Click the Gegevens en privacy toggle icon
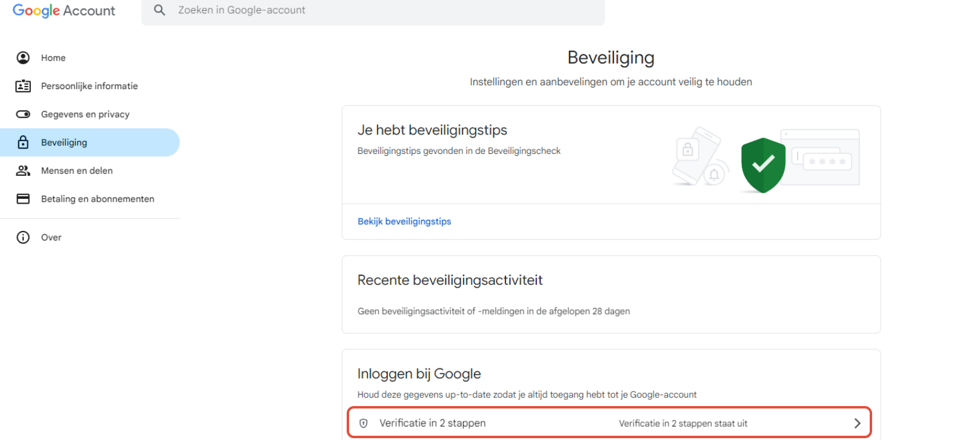This screenshot has height=440, width=980. pyautogui.click(x=23, y=114)
